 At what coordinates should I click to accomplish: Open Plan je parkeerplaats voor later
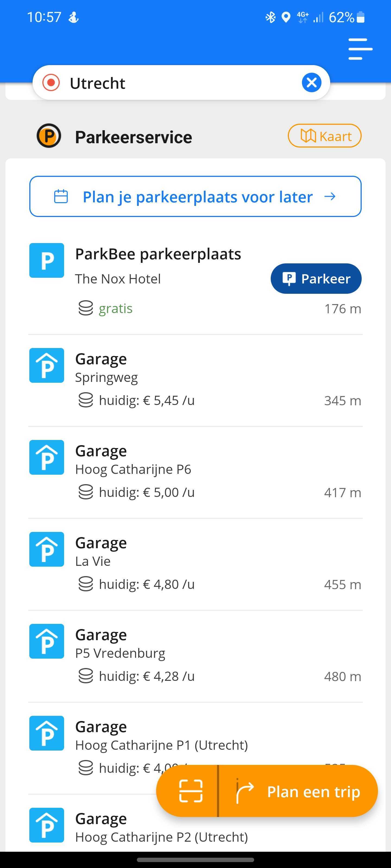(195, 196)
